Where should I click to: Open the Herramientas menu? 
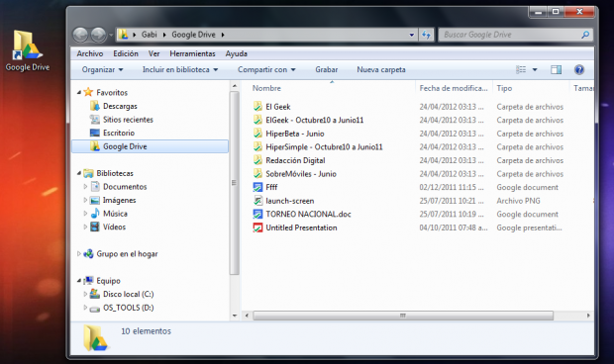192,53
